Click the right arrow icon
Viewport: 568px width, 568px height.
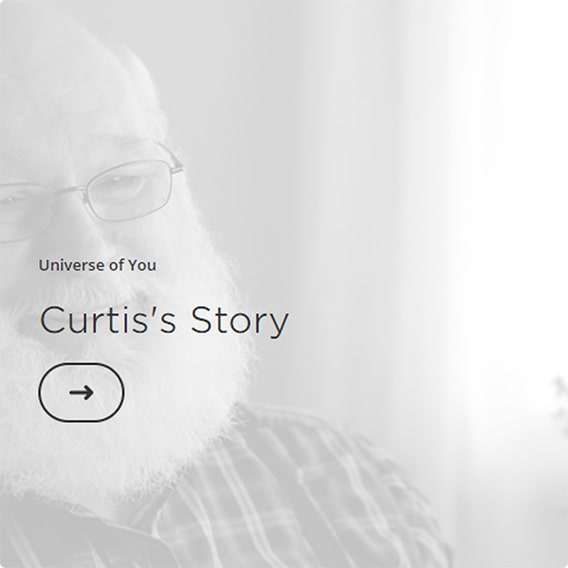pyautogui.click(x=82, y=393)
